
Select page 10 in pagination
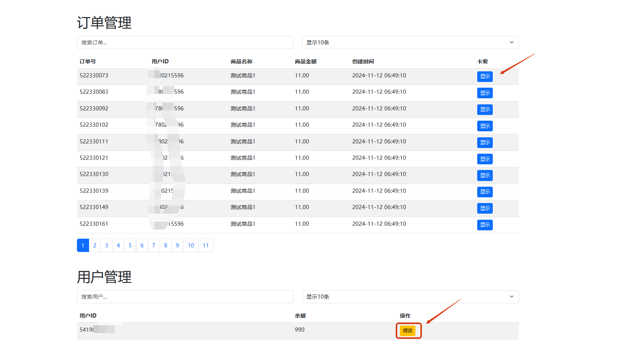pyautogui.click(x=191, y=246)
